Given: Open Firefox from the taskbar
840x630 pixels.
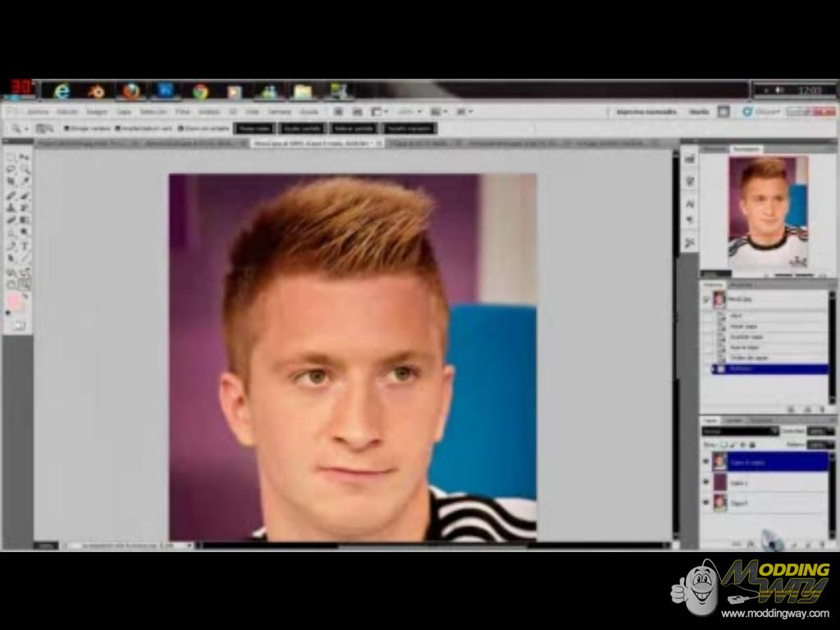Looking at the screenshot, I should click(x=131, y=91).
